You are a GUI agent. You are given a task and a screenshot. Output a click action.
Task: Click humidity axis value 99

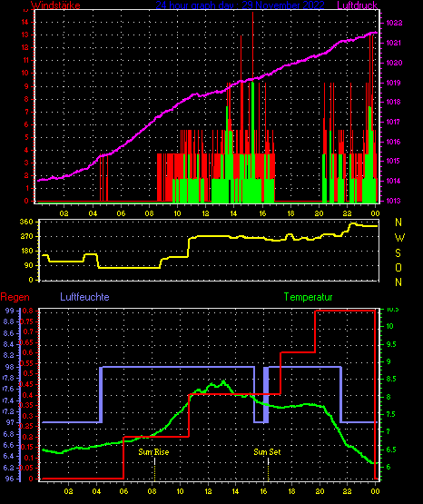coord(10,311)
